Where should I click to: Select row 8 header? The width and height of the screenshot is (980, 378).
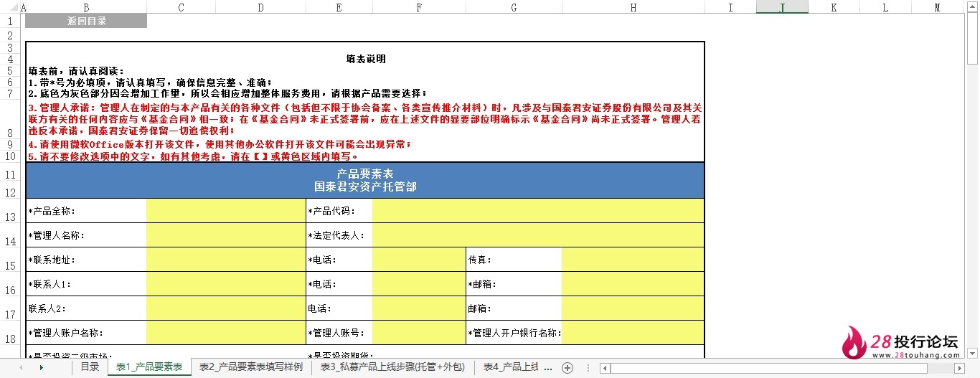9,119
